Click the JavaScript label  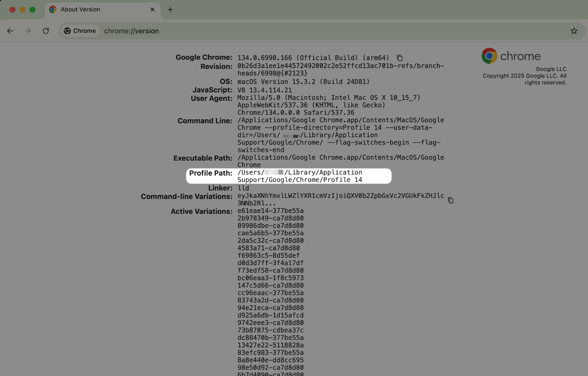point(212,90)
